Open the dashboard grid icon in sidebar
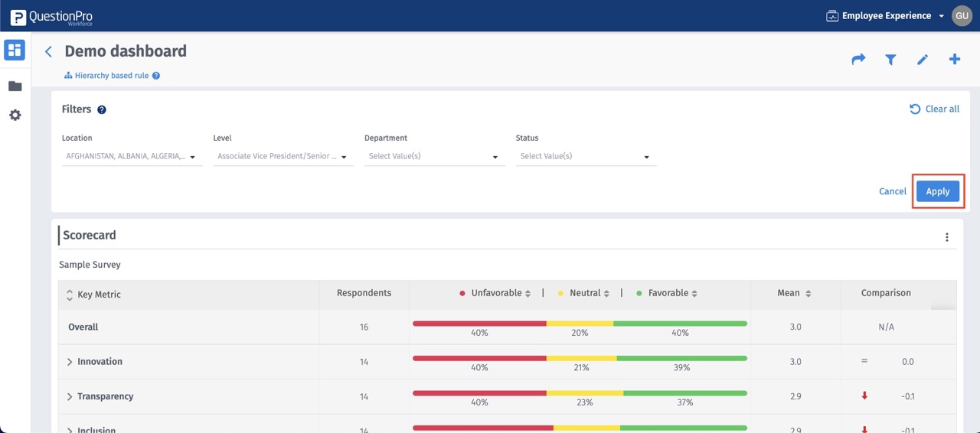Screen dimensions: 980x433 point(15,50)
